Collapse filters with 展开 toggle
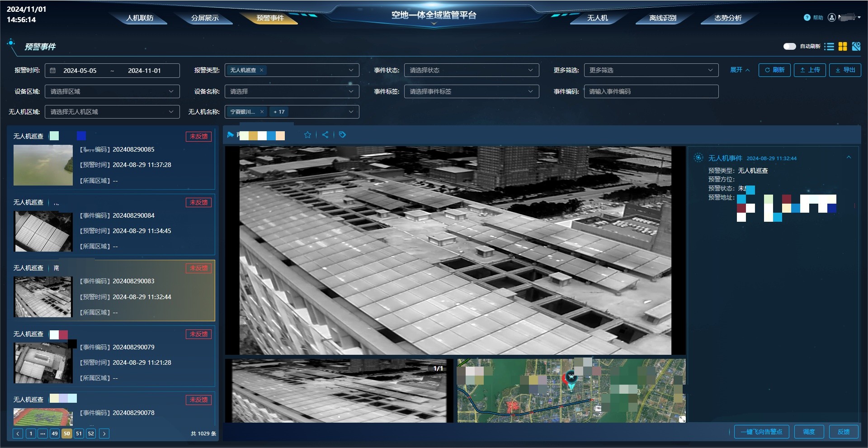Viewport: 868px width, 448px height. pyautogui.click(x=740, y=70)
